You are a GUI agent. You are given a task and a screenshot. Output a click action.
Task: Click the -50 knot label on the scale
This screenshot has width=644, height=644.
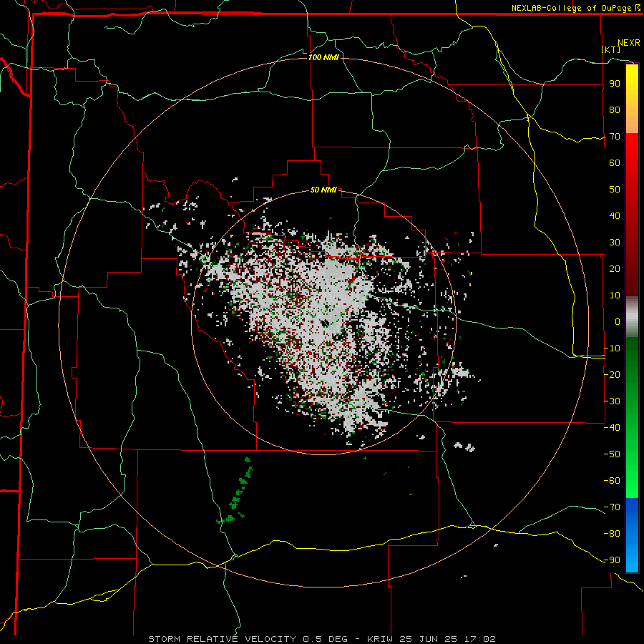tap(612, 454)
